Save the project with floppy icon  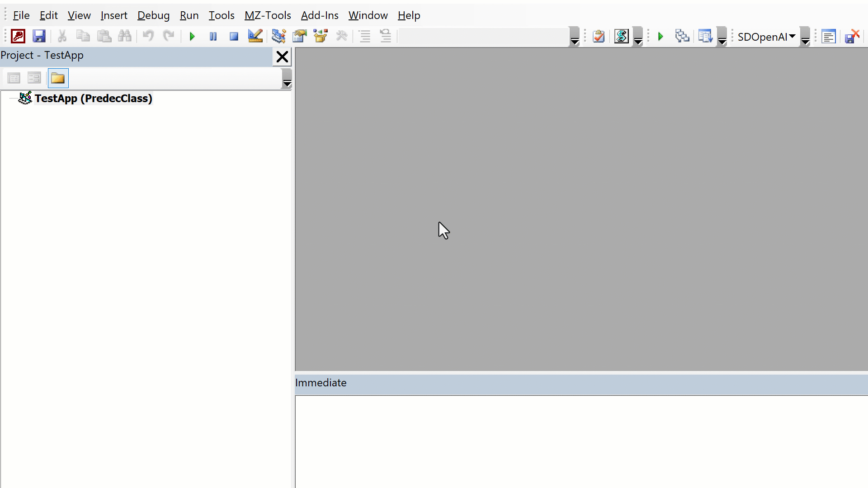tap(39, 36)
